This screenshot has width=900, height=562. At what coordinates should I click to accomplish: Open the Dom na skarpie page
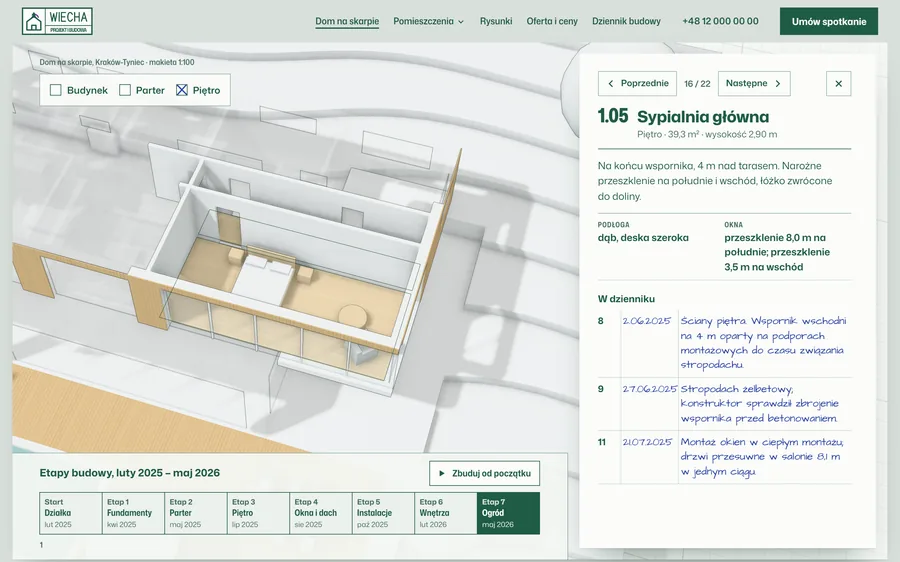[x=347, y=21]
